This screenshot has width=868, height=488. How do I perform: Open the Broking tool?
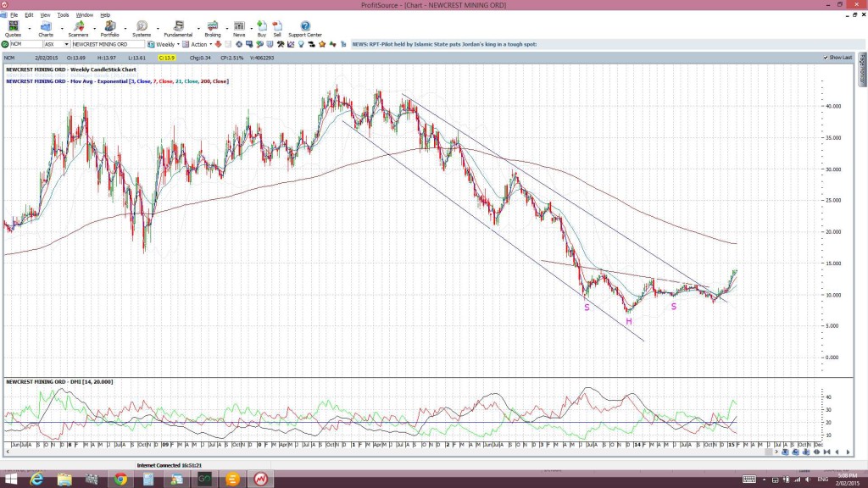(213, 29)
